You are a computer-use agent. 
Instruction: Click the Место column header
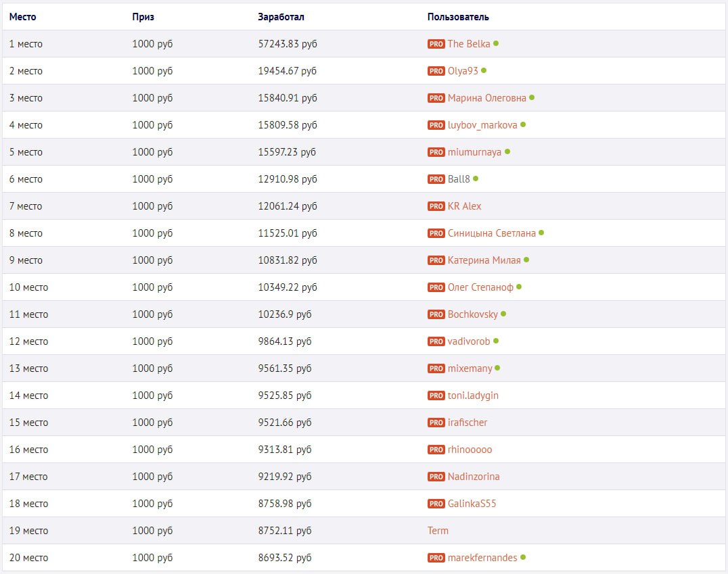click(22, 17)
